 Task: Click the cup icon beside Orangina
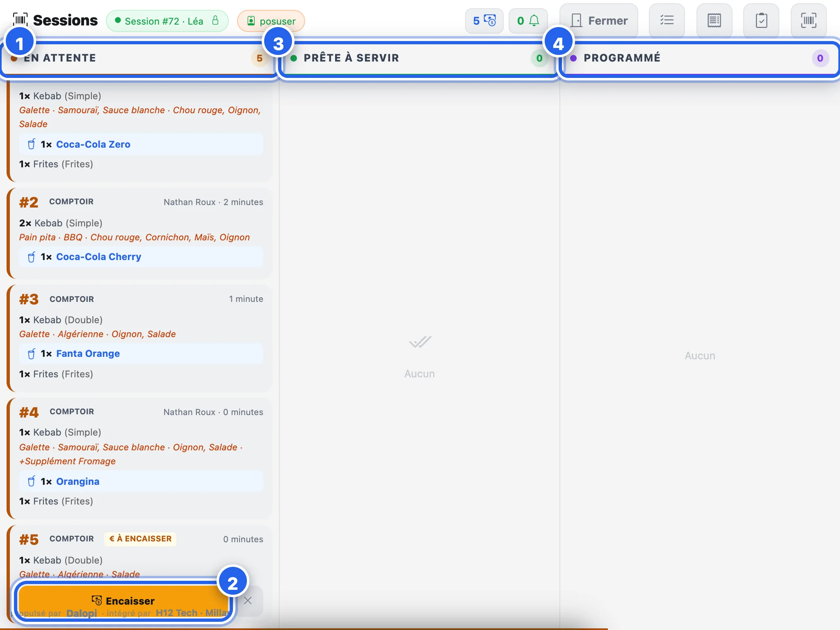click(x=31, y=482)
